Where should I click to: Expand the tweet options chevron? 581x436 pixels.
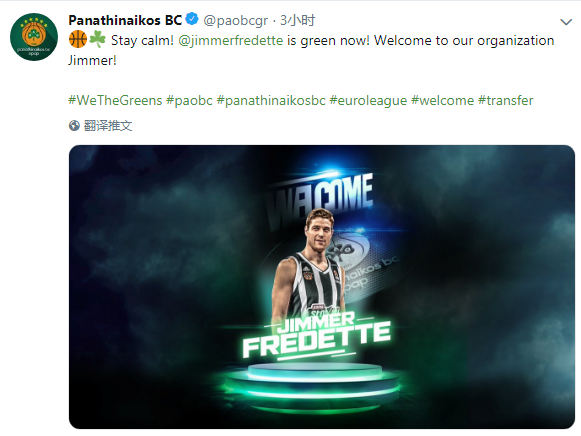click(566, 22)
